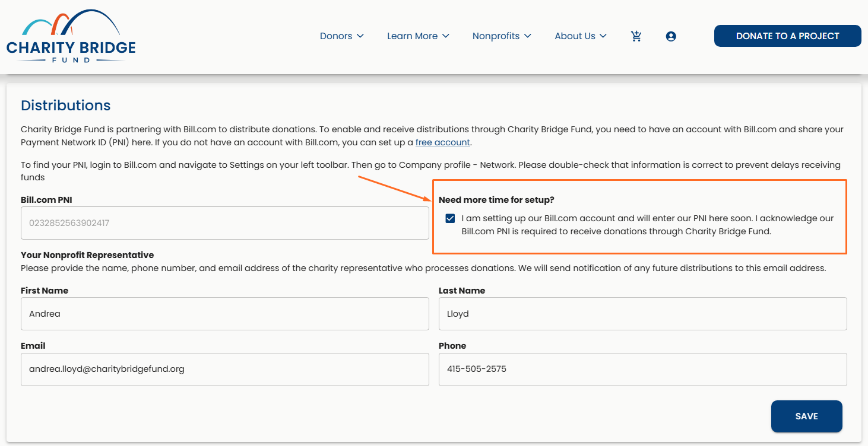The width and height of the screenshot is (868, 446).
Task: Click the 'Bill.com PNI' field label
Action: click(46, 200)
